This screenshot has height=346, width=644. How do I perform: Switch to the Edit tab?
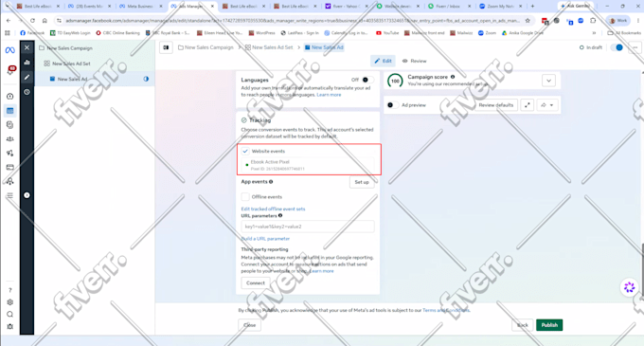(383, 61)
